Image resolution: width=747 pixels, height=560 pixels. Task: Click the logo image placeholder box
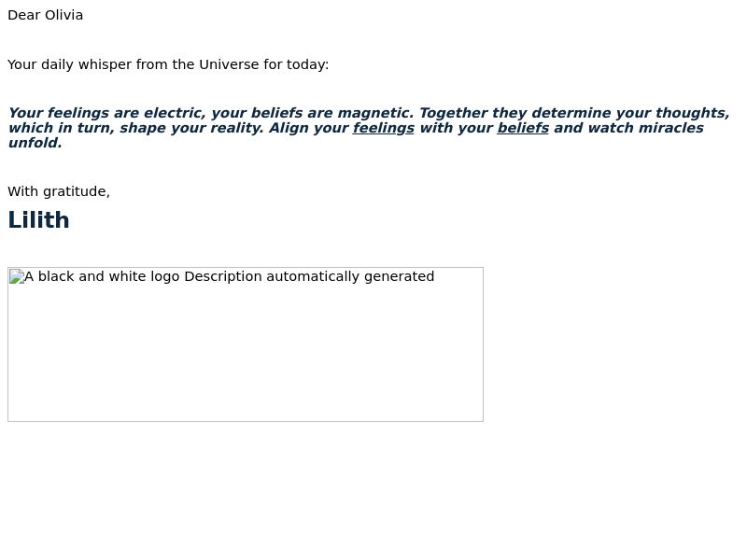tap(246, 344)
